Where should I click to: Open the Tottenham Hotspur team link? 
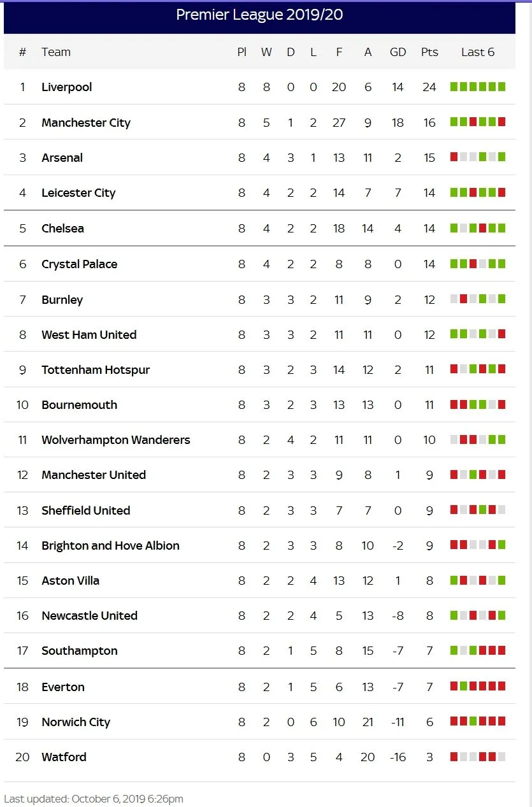pos(96,370)
